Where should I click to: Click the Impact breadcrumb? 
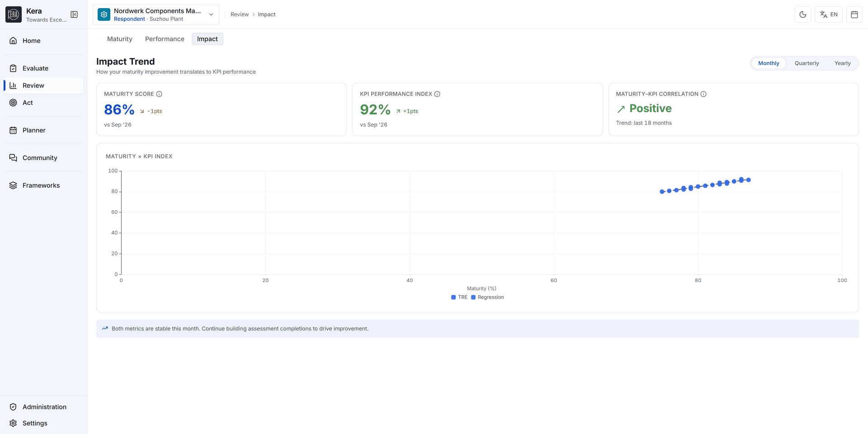click(x=267, y=14)
